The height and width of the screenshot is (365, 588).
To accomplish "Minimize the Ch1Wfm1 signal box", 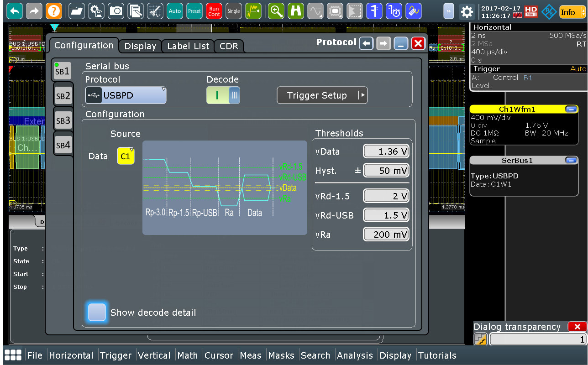I will (571, 109).
